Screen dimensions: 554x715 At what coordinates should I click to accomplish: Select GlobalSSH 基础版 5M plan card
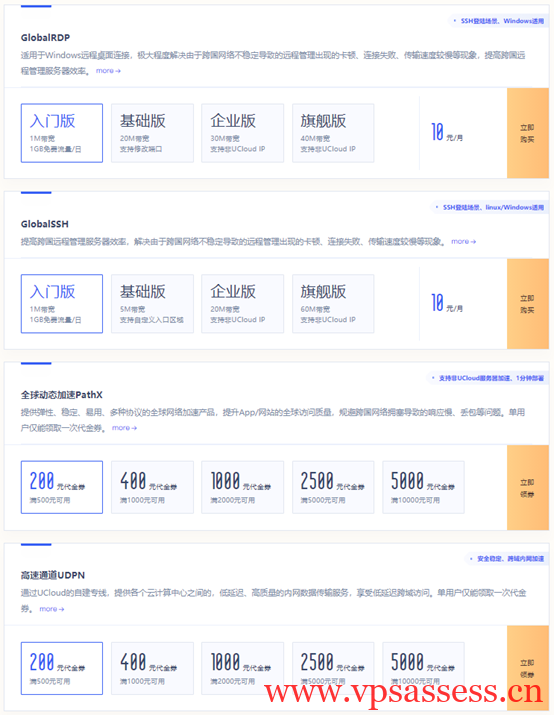click(152, 304)
